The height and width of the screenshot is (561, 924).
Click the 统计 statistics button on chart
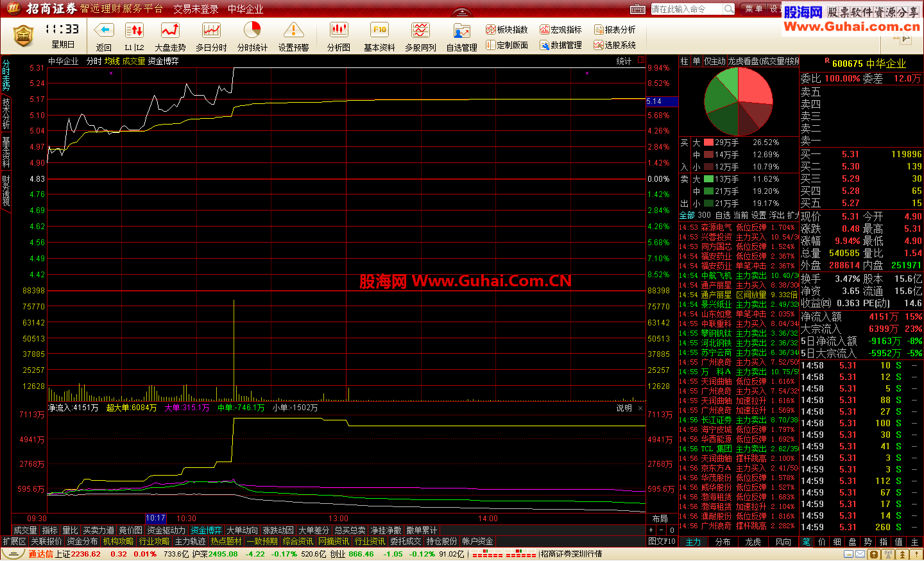624,61
